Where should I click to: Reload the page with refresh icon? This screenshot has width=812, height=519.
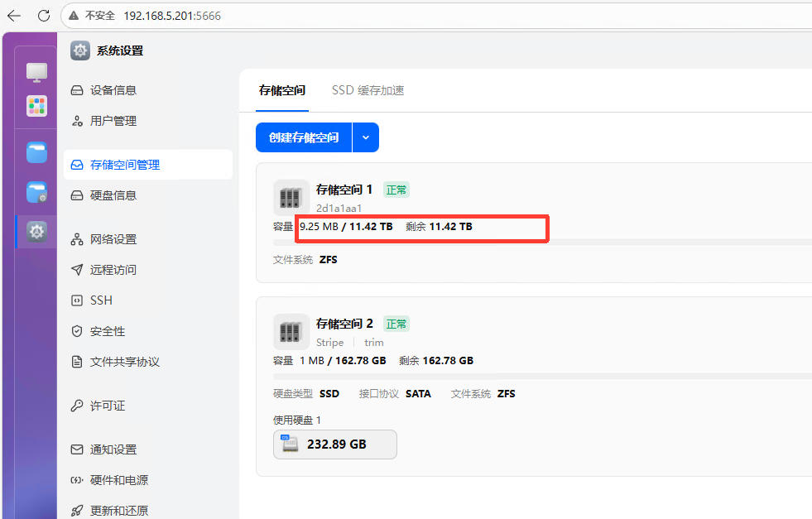tap(44, 16)
